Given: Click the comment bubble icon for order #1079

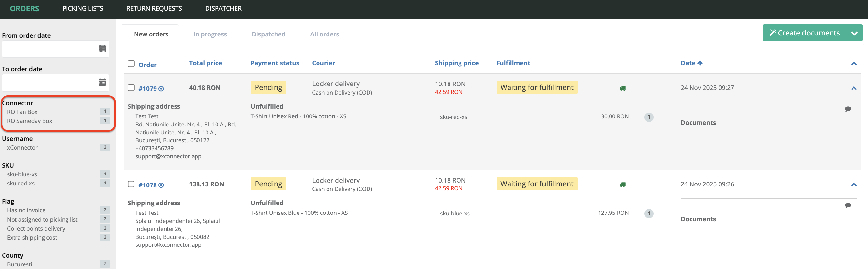Looking at the screenshot, I should click(x=848, y=109).
